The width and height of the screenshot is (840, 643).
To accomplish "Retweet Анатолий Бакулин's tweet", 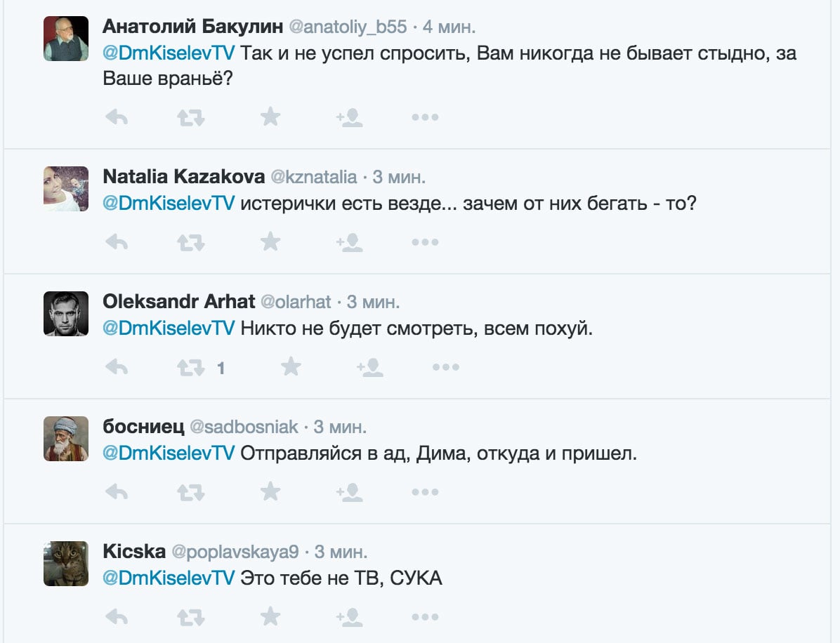I will point(190,117).
